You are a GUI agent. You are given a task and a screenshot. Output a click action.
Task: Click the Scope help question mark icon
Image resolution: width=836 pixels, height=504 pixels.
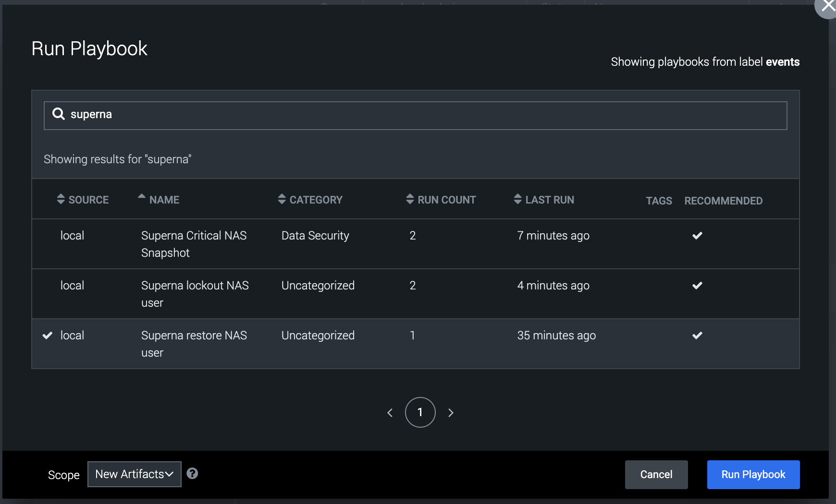(192, 474)
